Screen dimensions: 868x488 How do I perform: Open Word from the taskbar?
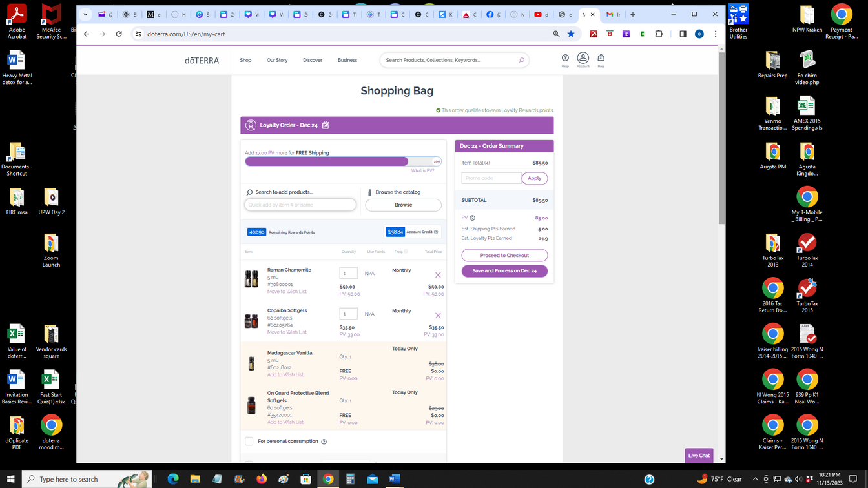coord(395,479)
